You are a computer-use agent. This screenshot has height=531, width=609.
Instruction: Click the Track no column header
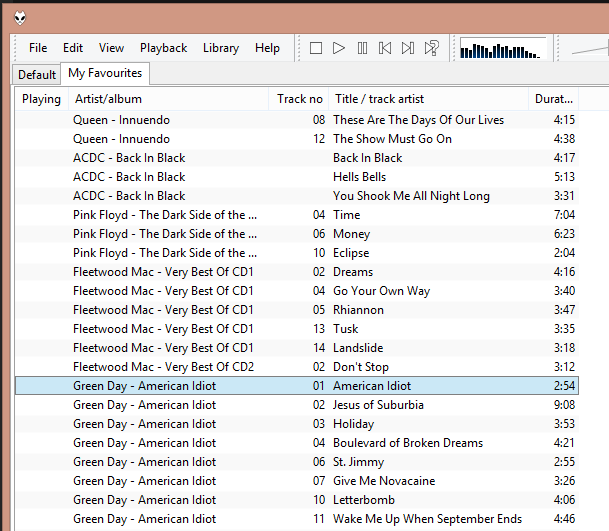point(299,99)
